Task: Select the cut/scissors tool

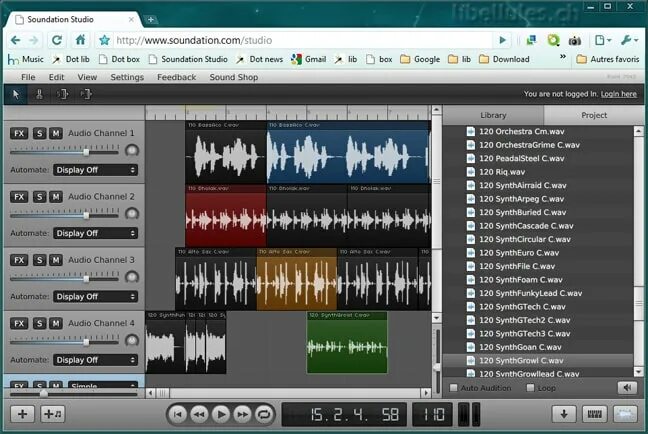Action: [39, 94]
